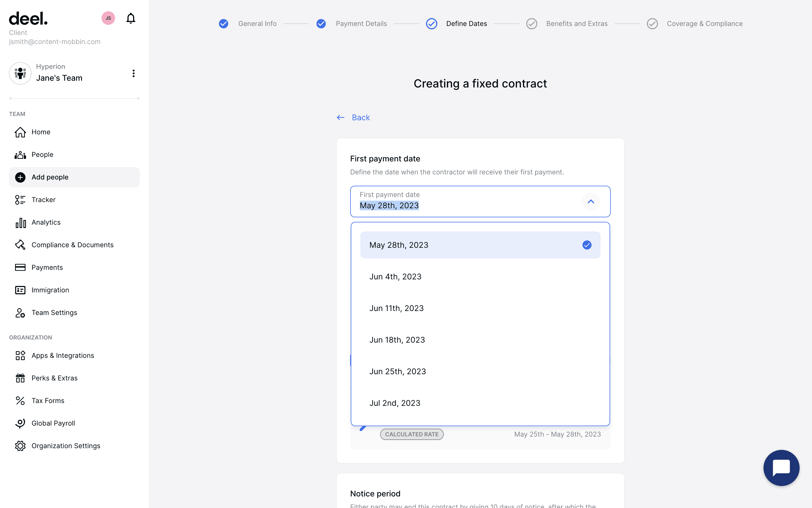Click the Apps & Integrations grid icon
Viewport: 812px width, 508px height.
pyautogui.click(x=20, y=356)
